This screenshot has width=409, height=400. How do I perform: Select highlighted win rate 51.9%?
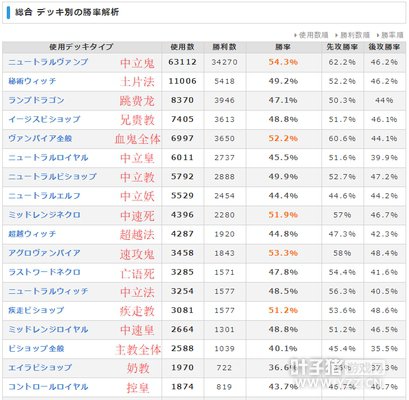point(283,215)
